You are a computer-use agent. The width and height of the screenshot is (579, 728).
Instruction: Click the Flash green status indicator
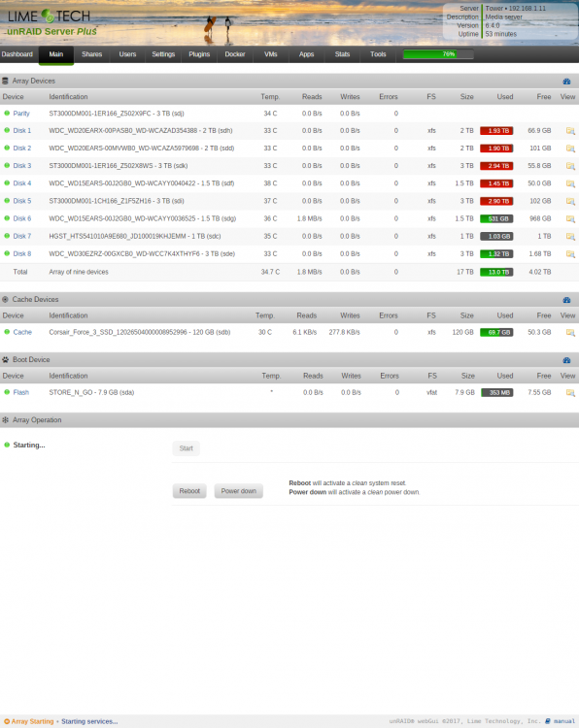click(x=7, y=392)
